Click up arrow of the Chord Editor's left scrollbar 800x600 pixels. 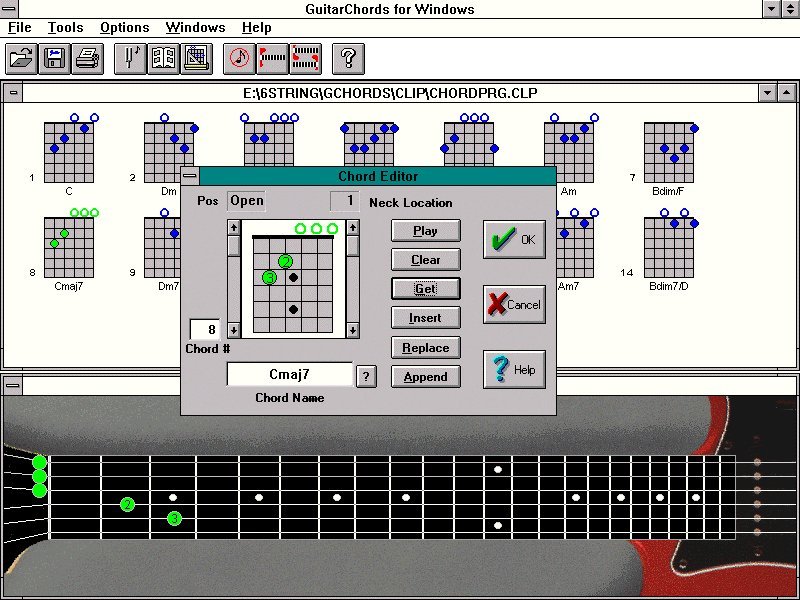[234, 227]
